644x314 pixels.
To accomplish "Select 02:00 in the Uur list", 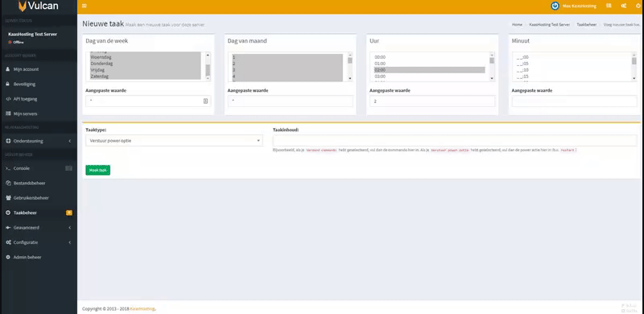I will click(x=429, y=70).
